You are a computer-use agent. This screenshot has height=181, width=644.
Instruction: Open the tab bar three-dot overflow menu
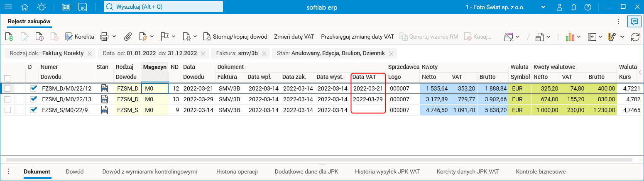[x=619, y=21]
